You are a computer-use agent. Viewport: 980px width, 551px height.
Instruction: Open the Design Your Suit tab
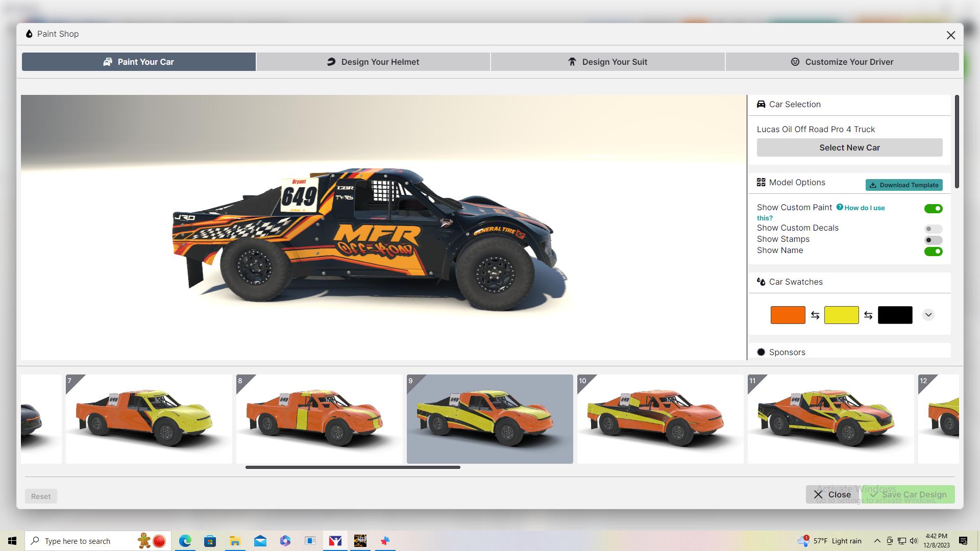click(607, 62)
